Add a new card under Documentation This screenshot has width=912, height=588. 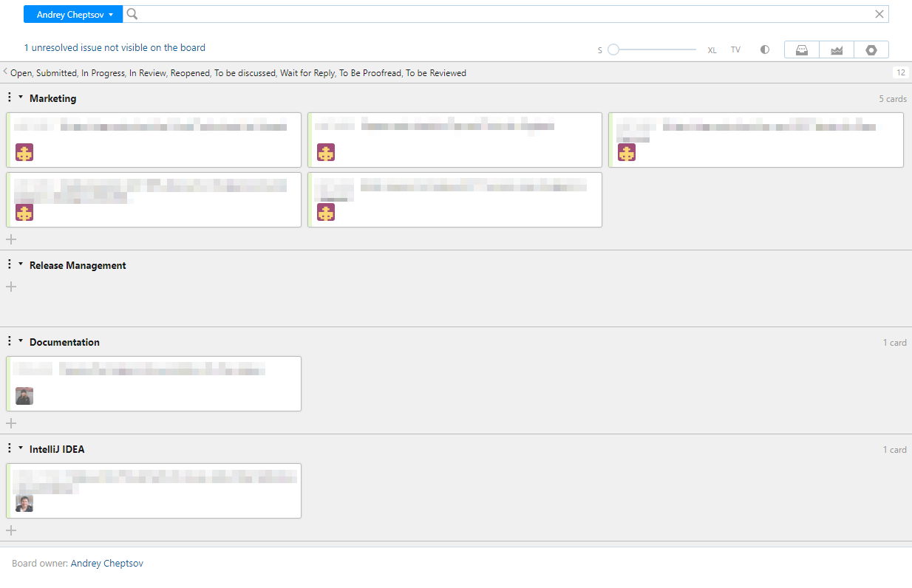pyautogui.click(x=11, y=423)
